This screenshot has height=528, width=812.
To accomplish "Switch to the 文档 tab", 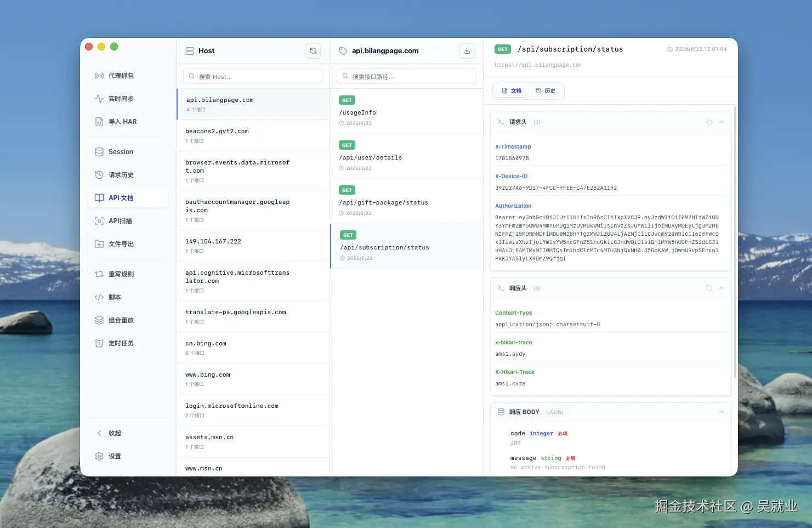I will 512,91.
